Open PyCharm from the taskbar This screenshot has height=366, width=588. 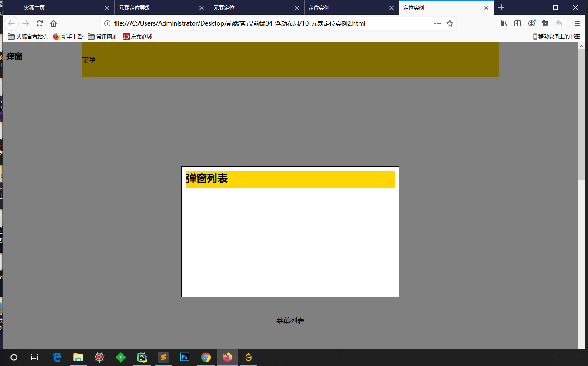142,357
